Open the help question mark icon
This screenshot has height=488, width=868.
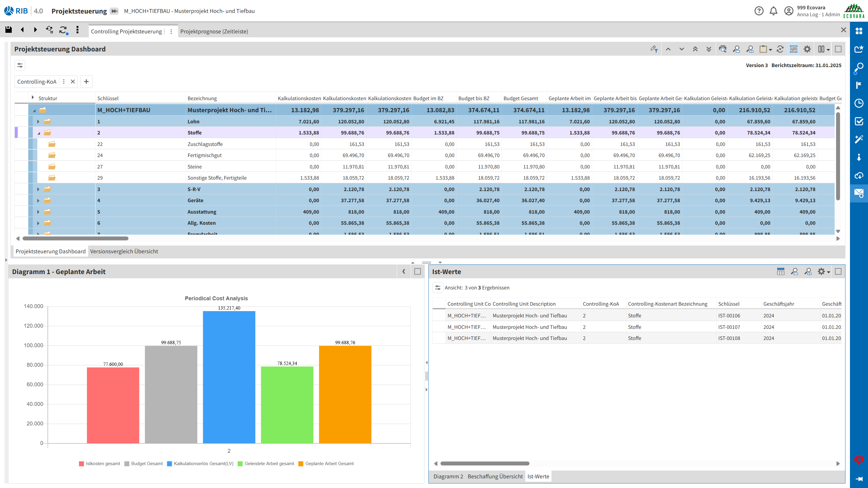point(759,11)
